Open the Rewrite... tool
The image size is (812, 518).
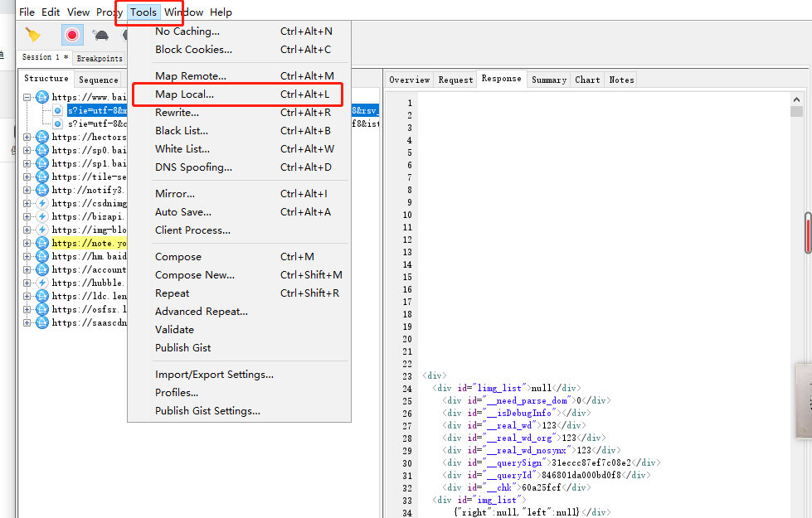pos(239,112)
